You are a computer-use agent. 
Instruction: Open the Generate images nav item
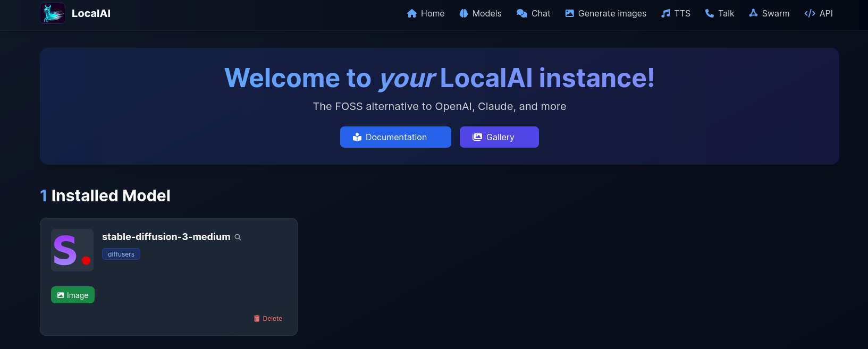(x=606, y=13)
